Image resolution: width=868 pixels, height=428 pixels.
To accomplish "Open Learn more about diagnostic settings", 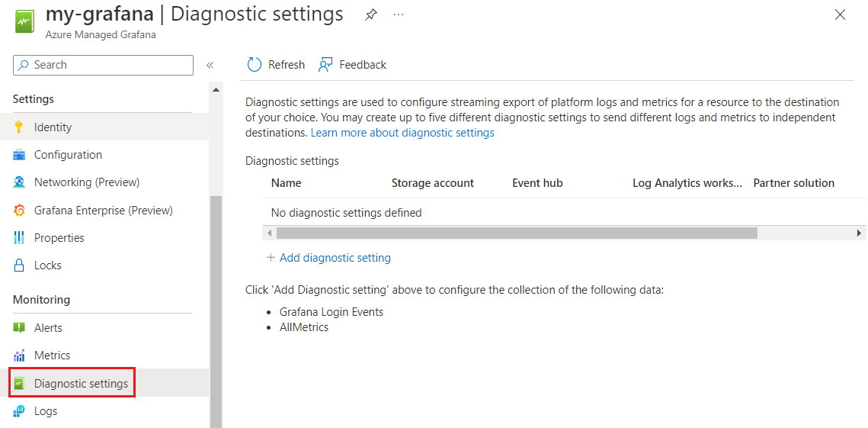I will [402, 133].
